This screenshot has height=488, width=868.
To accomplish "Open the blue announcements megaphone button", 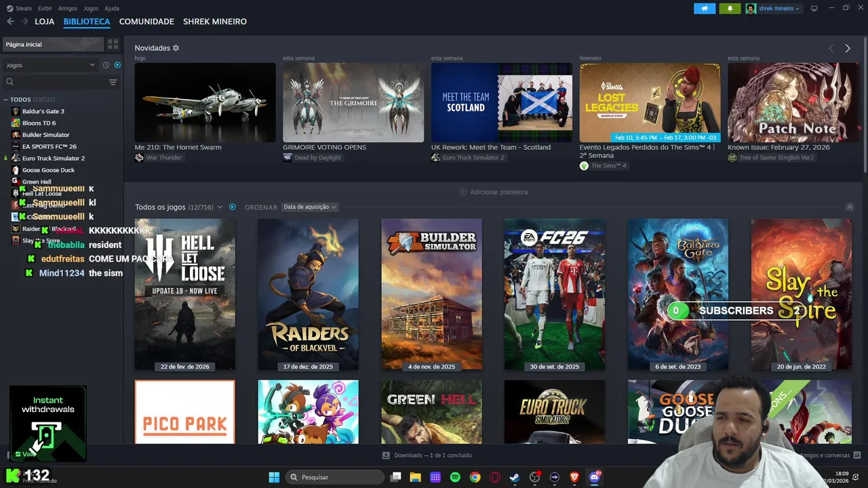I will 705,8.
